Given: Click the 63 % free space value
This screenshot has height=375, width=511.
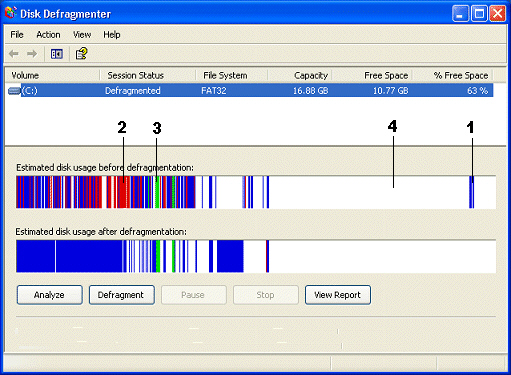Looking at the screenshot, I should (478, 90).
